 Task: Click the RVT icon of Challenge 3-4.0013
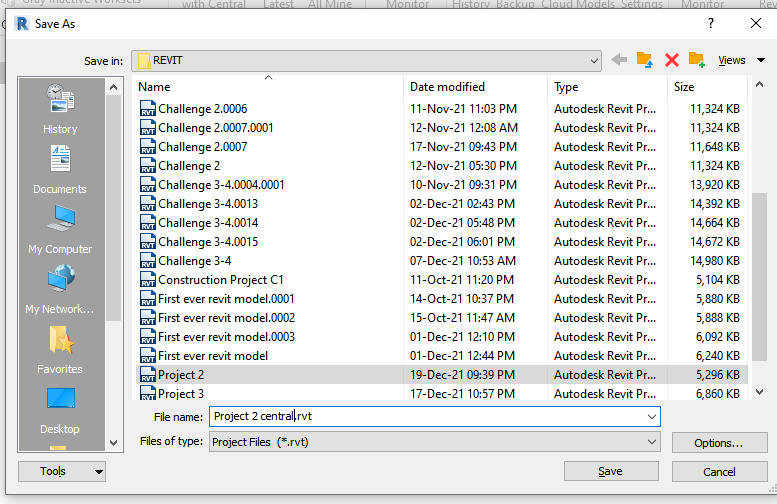148,204
